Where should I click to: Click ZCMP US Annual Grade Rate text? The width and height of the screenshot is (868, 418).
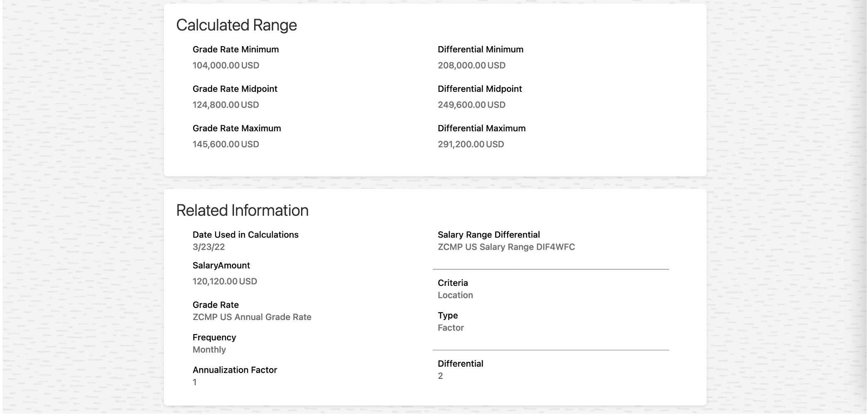pyautogui.click(x=252, y=317)
